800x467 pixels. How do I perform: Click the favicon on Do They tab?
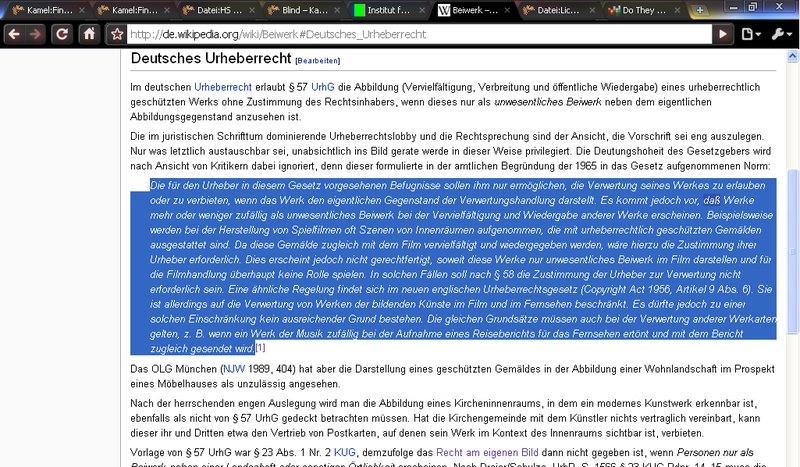(x=614, y=10)
